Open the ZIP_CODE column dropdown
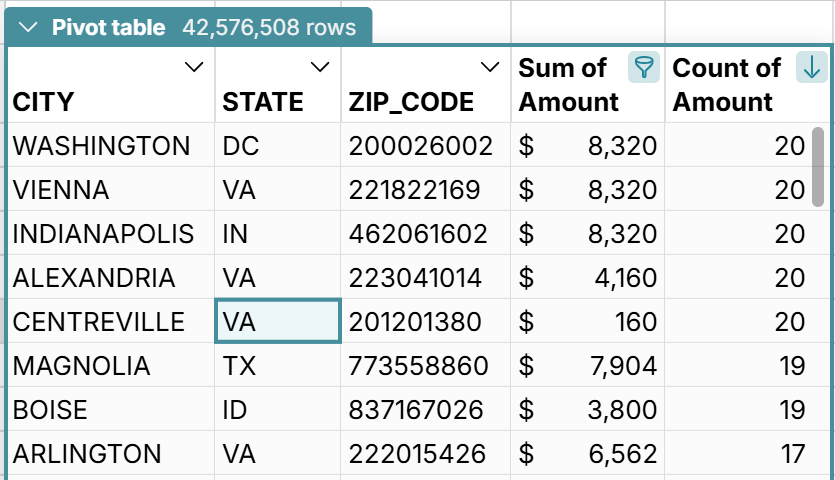835x480 pixels. point(489,68)
